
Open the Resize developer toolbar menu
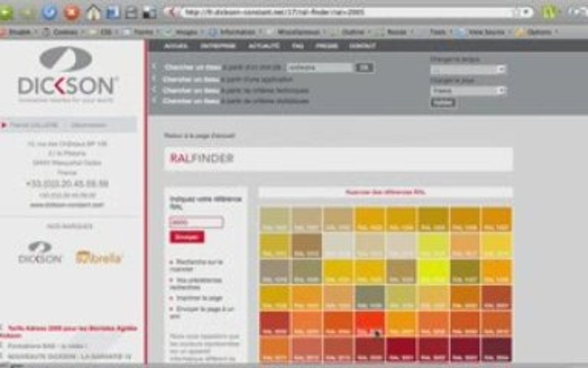pyautogui.click(x=394, y=32)
